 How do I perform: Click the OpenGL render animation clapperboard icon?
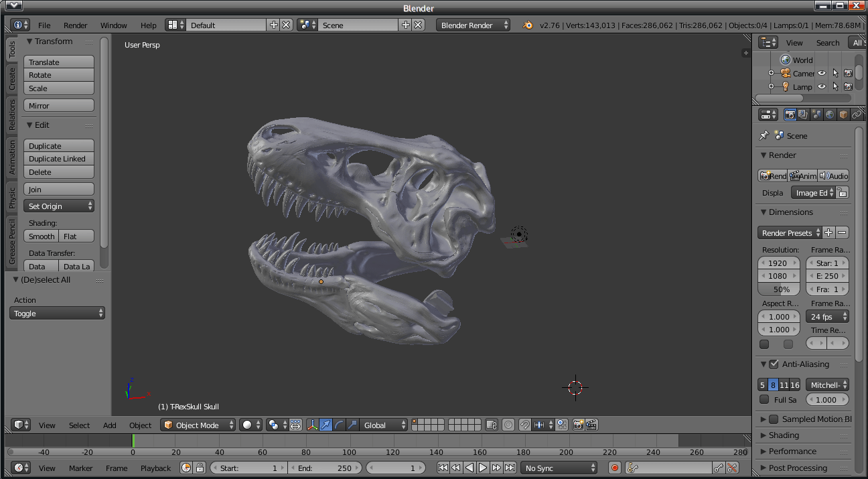[x=591, y=425]
